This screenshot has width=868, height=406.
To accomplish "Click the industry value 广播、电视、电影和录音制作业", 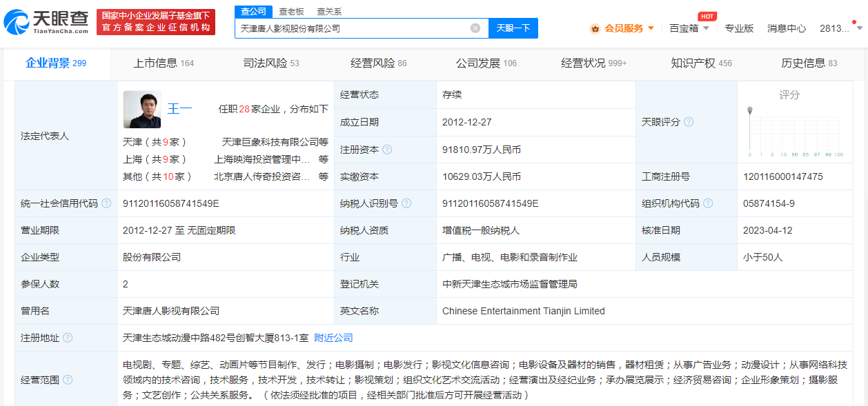I will click(x=510, y=257).
